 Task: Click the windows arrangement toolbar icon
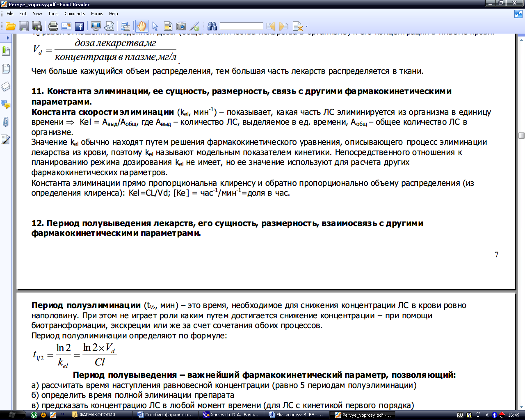(x=126, y=26)
